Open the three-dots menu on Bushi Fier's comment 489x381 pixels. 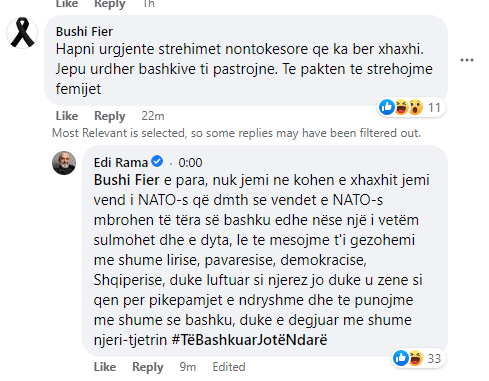(x=467, y=60)
